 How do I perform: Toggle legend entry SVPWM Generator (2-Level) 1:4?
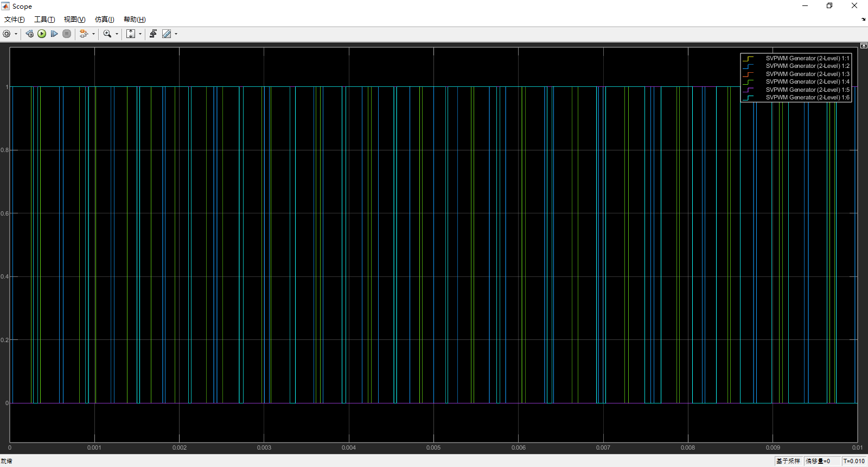pos(796,81)
